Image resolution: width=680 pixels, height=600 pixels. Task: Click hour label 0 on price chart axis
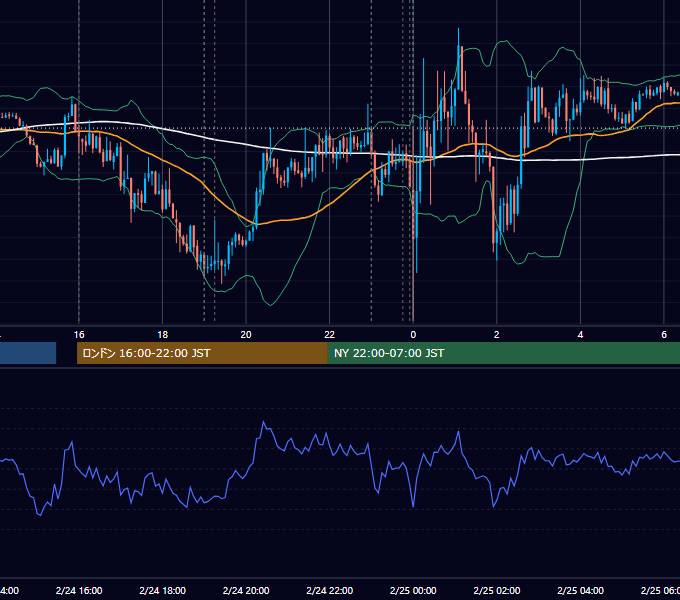pos(413,335)
